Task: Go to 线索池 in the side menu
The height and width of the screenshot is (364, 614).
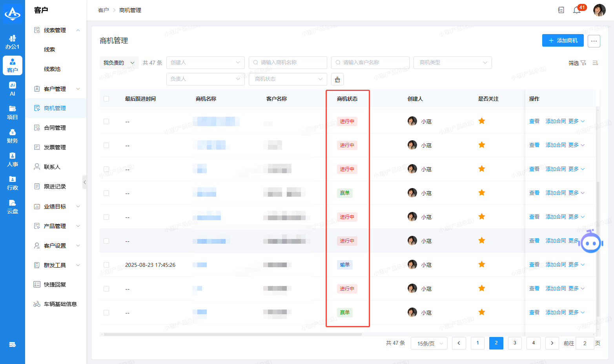Action: (52, 69)
